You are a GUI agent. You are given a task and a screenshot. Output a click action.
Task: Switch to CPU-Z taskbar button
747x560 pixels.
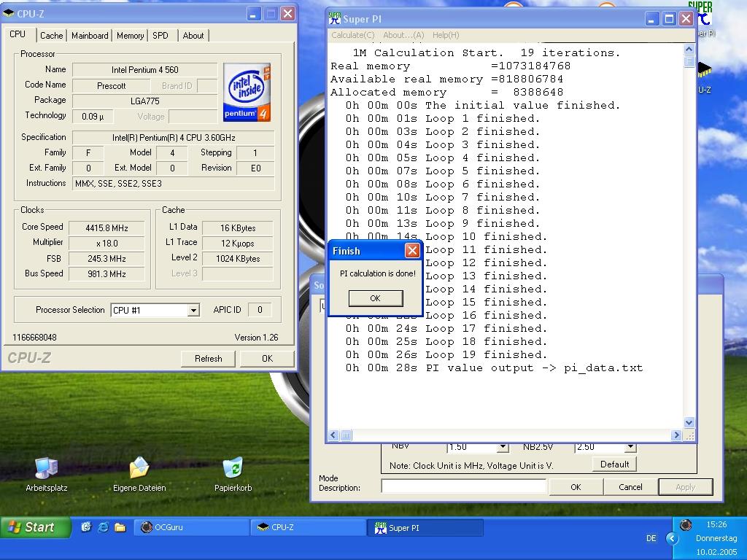pyautogui.click(x=309, y=527)
